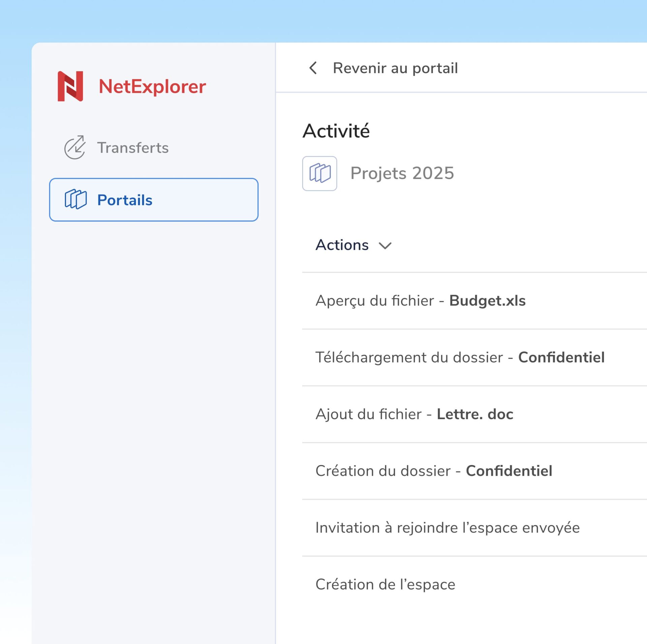Viewport: 647px width, 644px height.
Task: Click the Portails folders icon in sidebar
Action: click(75, 199)
